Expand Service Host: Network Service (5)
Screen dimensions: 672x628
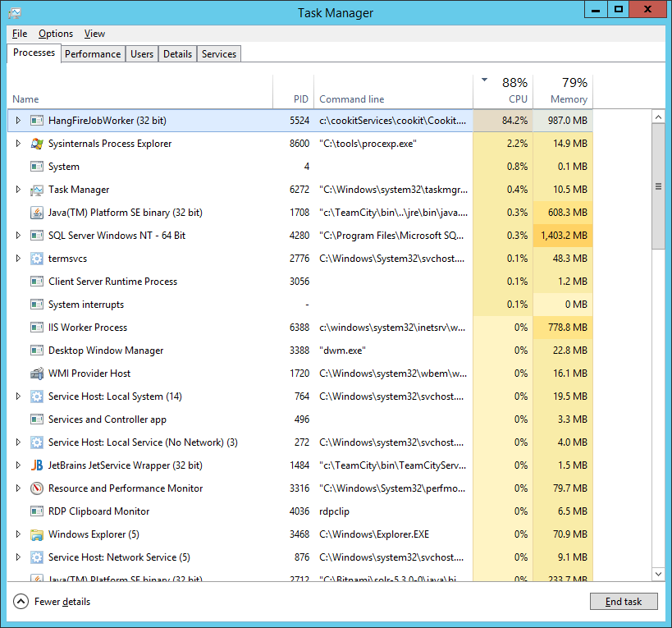(18, 557)
